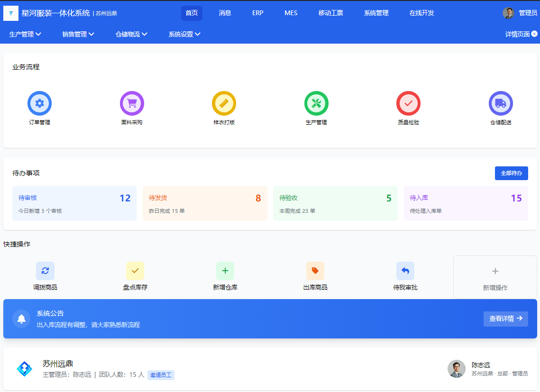
Task: Expand the 生产管理 dropdown menu
Action: [x=25, y=34]
